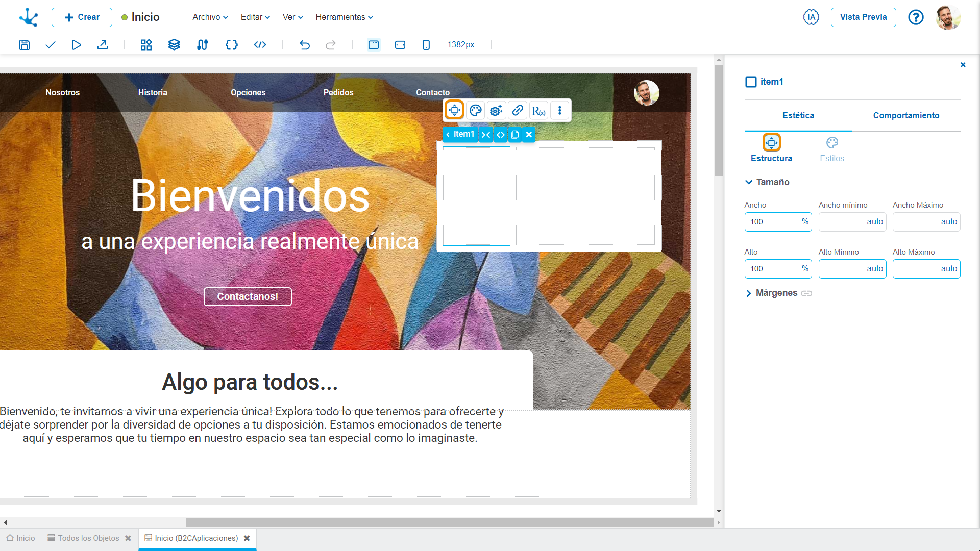980x551 pixels.
Task: Click the link icon in floating toolbar
Action: [x=518, y=110]
